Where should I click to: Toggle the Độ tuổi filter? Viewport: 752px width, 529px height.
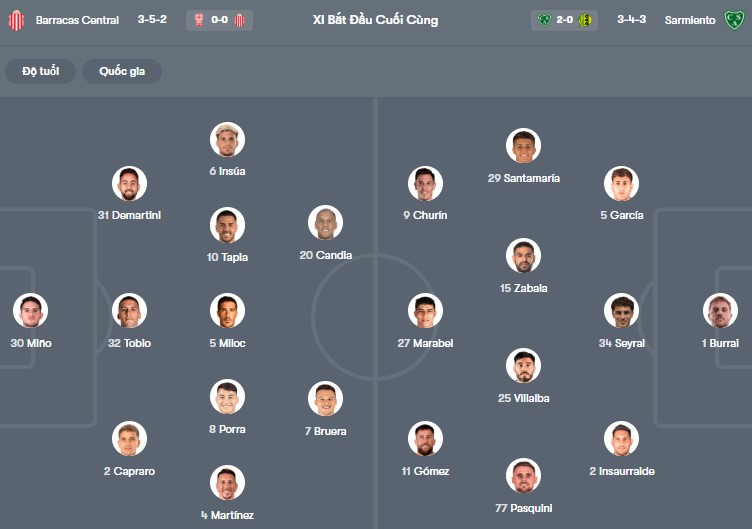tap(40, 71)
